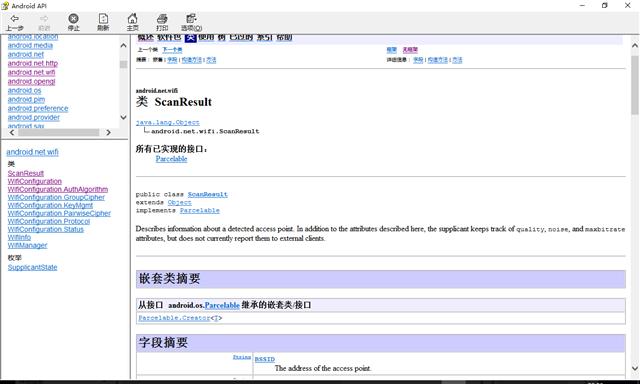Viewport: 640px width, 384px height.
Task: Open the android.os package link
Action: tap(24, 90)
